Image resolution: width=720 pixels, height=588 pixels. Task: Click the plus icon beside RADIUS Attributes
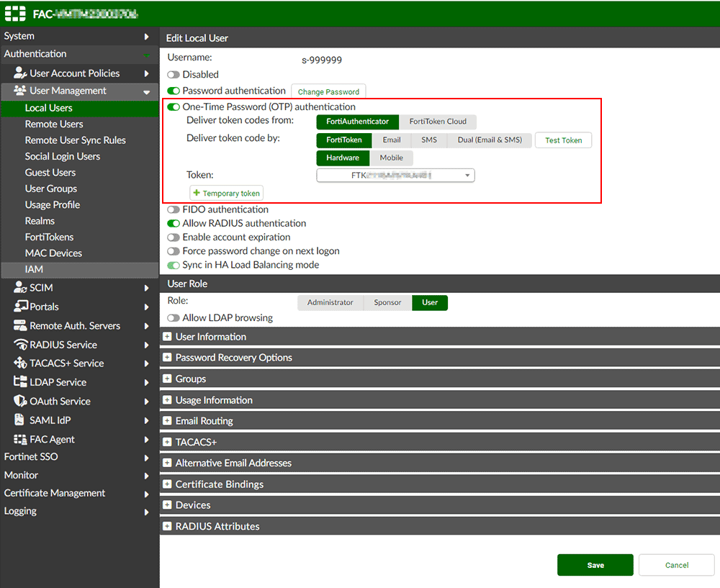click(167, 526)
